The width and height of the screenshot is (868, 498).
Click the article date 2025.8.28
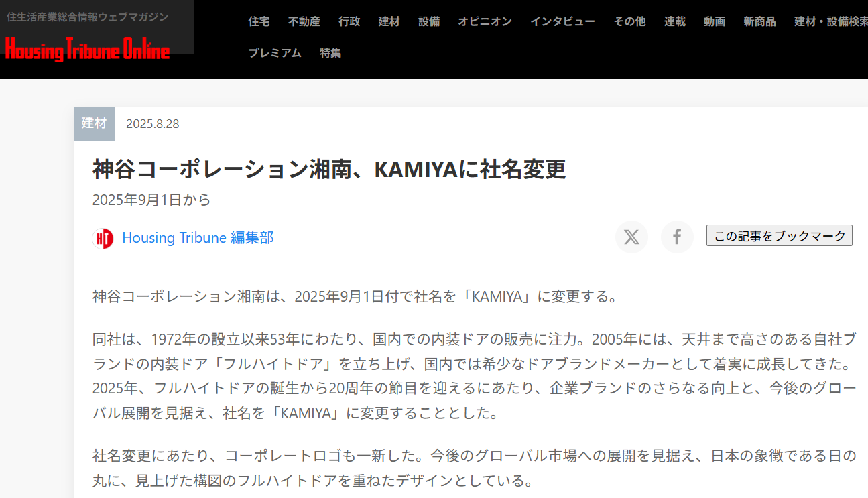click(x=152, y=124)
